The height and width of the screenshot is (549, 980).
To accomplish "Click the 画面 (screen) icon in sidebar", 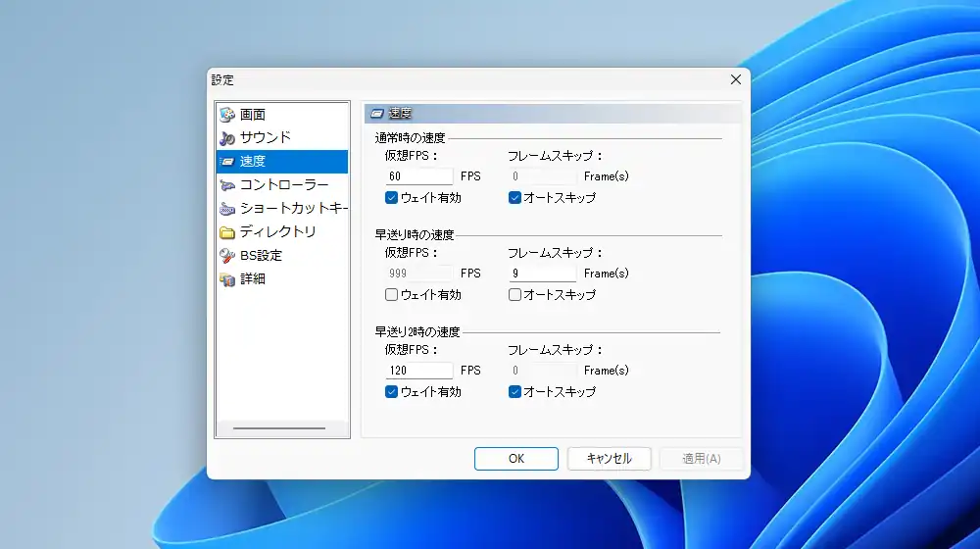I will [227, 115].
